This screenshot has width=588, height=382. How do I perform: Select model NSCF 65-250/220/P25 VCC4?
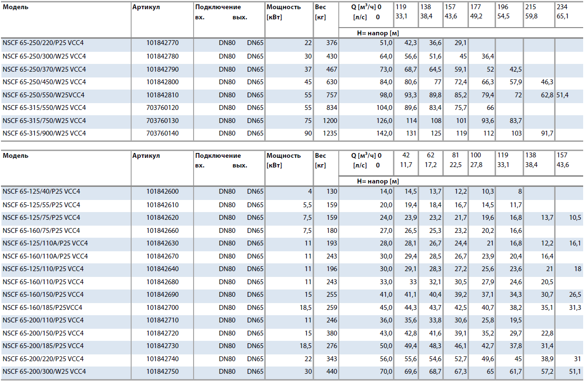click(44, 43)
